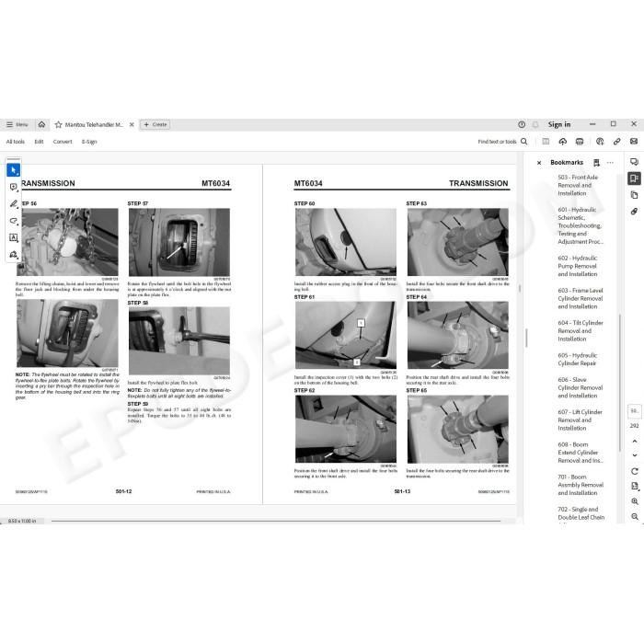
Task: Open bookmark 606 - Slave Cylinder Removal
Action: (x=580, y=387)
